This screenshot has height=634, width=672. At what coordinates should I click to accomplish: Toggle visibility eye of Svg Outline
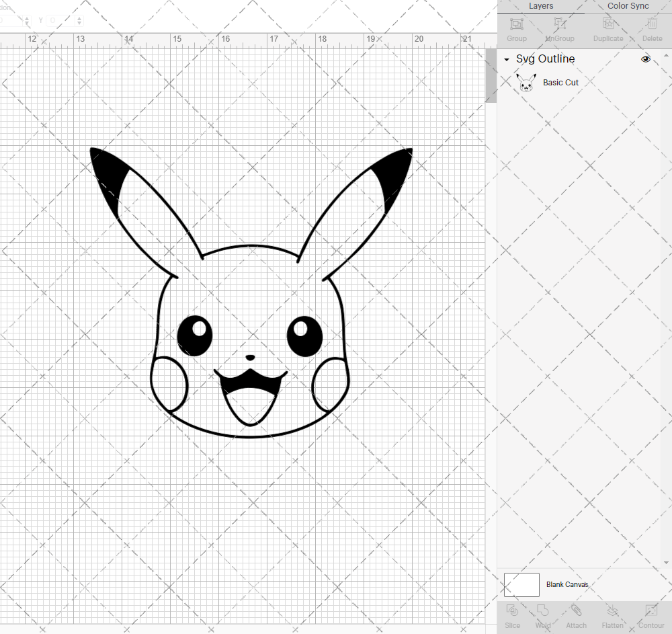point(645,59)
